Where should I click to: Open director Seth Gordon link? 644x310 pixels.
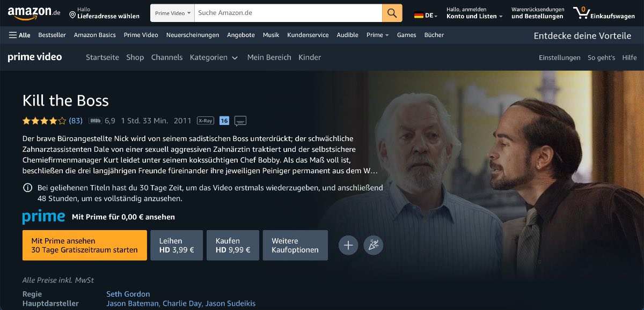tap(128, 294)
